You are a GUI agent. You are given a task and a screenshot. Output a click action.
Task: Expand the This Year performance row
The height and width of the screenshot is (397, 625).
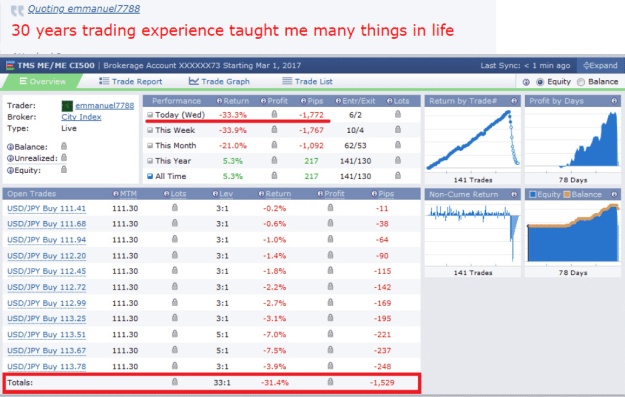(150, 161)
